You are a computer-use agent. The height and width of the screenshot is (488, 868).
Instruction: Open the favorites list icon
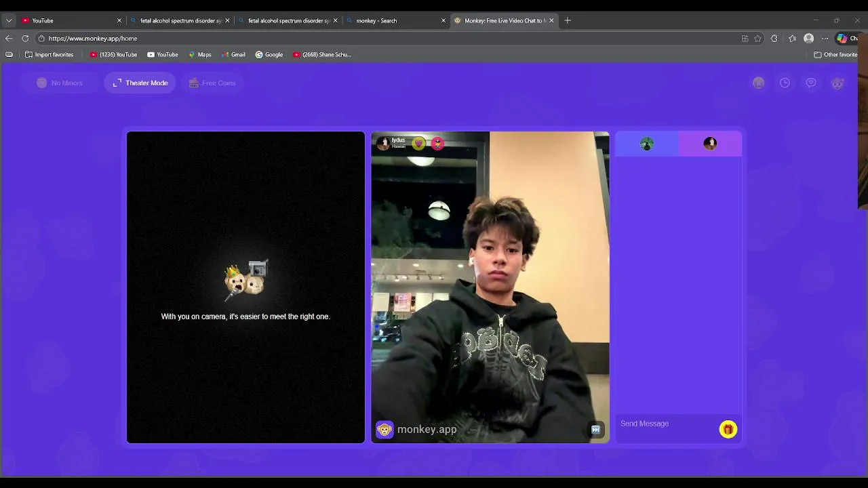click(792, 39)
